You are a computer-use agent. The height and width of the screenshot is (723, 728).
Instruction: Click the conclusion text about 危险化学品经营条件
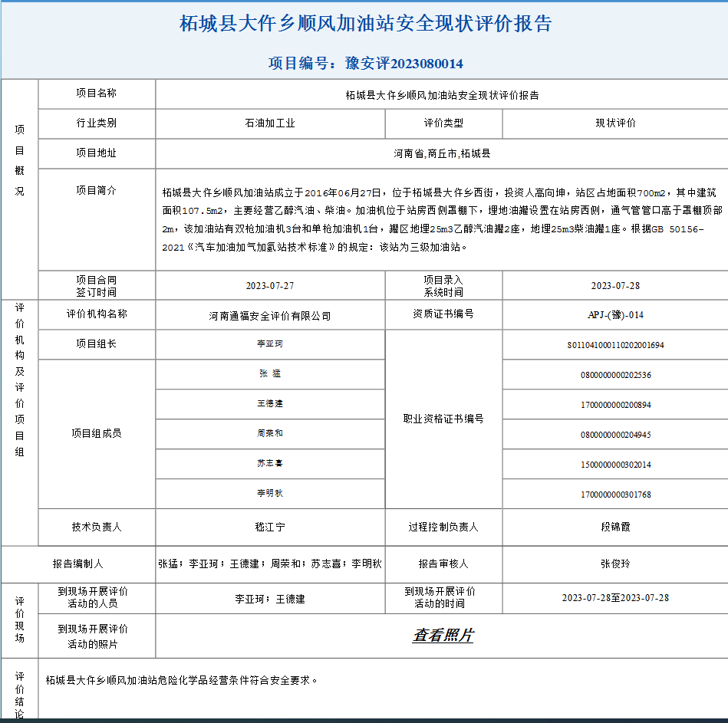coord(182,680)
